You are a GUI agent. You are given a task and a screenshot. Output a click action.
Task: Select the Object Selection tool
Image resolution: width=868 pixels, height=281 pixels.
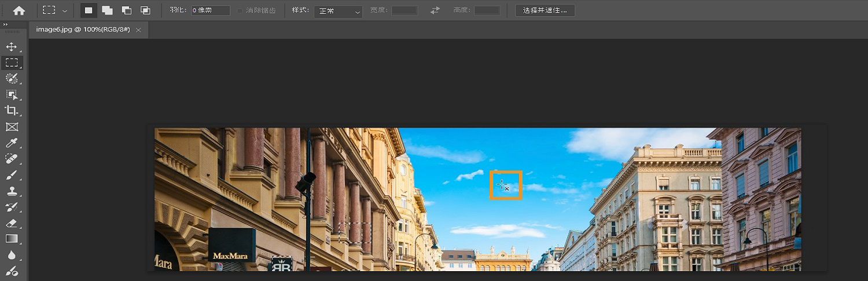click(x=12, y=94)
